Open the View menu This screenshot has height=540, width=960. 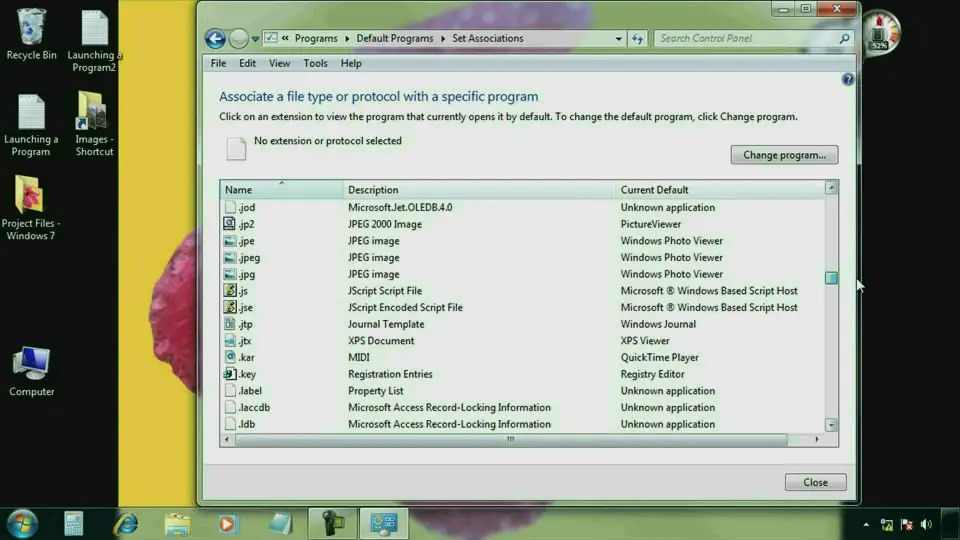tap(279, 63)
